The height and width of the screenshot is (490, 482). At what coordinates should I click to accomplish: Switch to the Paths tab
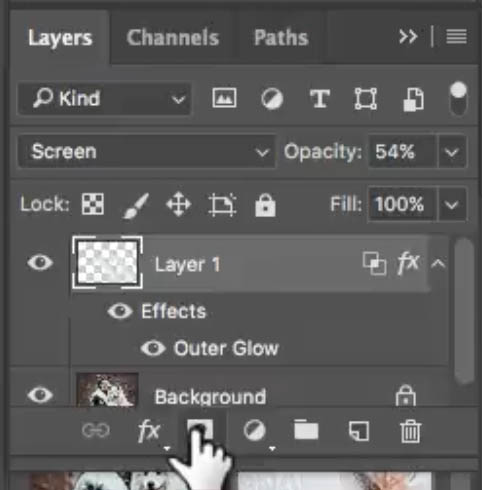[281, 37]
